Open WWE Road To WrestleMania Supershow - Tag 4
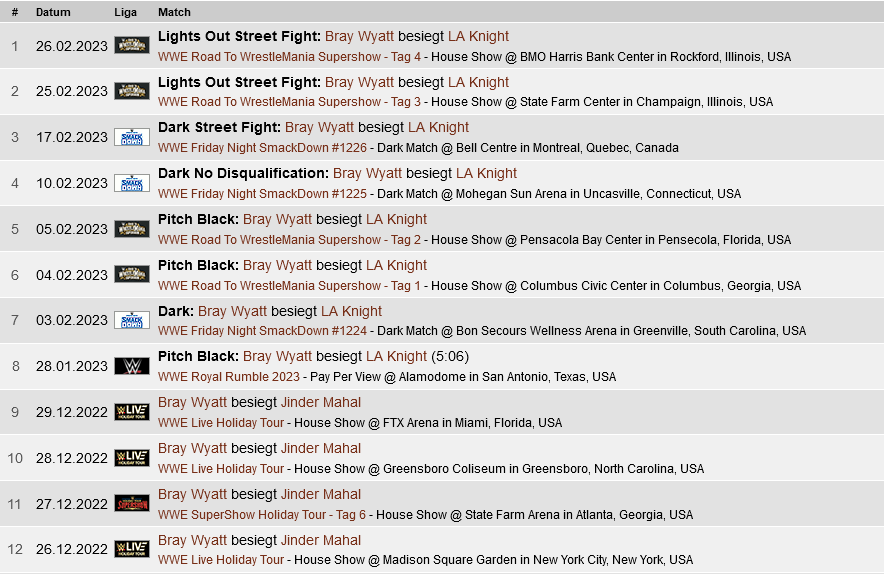 (289, 57)
